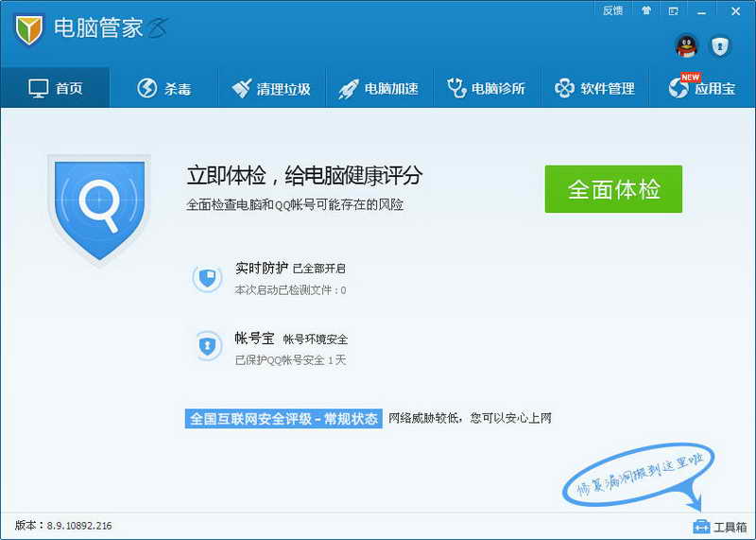Image resolution: width=756 pixels, height=540 pixels.
Task: Go to the 电脑诊所 tab
Action: pos(486,89)
